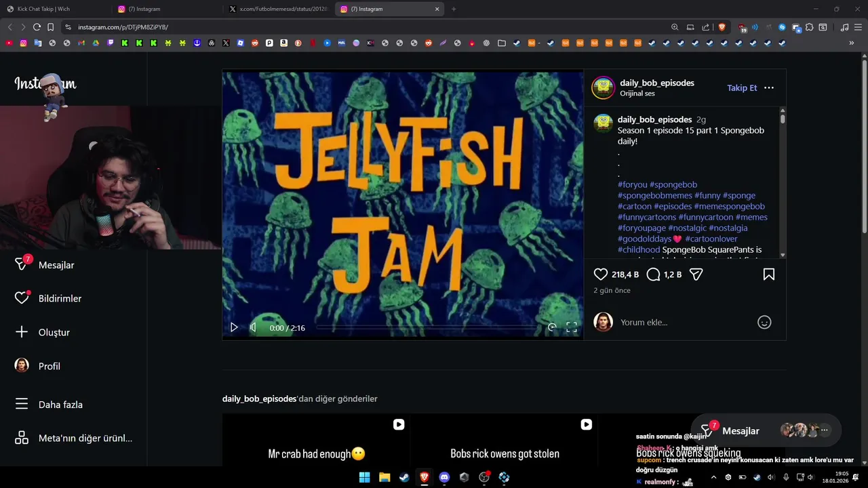Viewport: 868px width, 488px height.
Task: Open Bildirimler notifications in sidebar
Action: pos(48,298)
